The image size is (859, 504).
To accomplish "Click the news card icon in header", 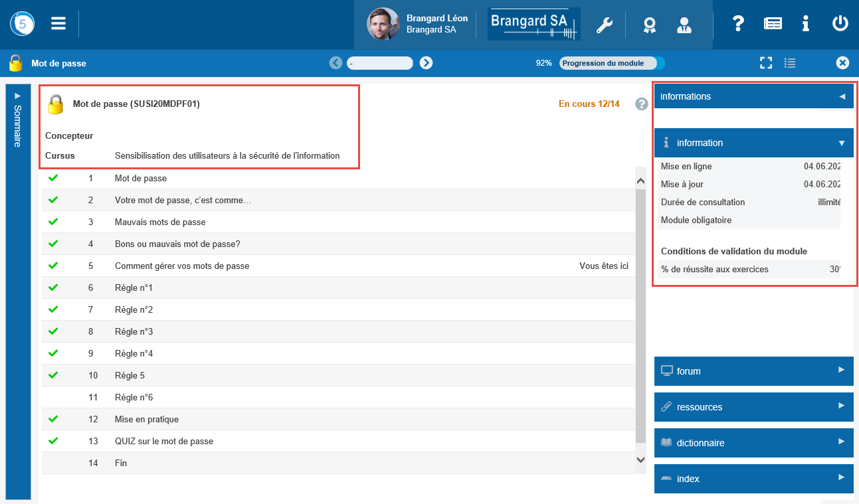I will pos(773,24).
